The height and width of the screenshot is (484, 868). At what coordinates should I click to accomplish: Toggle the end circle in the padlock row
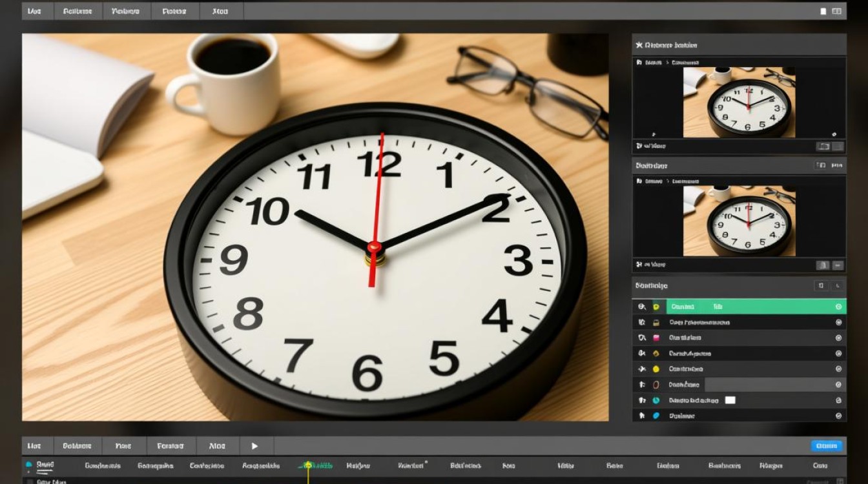tap(838, 323)
